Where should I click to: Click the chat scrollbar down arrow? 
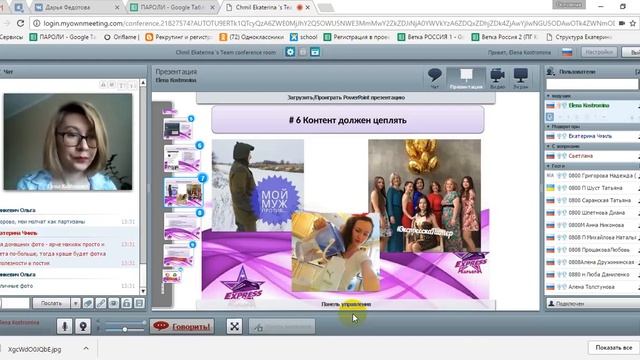point(143,291)
